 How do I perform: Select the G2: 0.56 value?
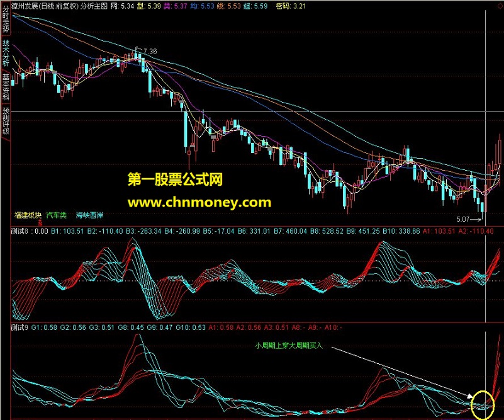[73, 327]
